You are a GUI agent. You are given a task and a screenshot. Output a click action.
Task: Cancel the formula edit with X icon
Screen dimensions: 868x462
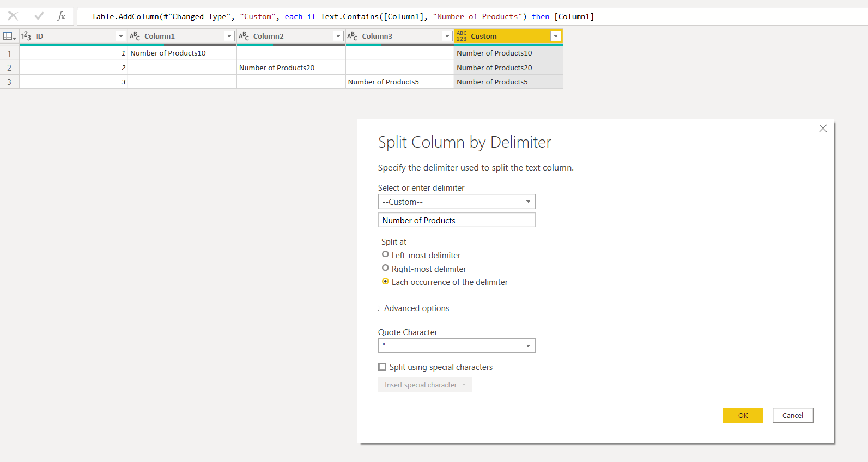click(13, 16)
